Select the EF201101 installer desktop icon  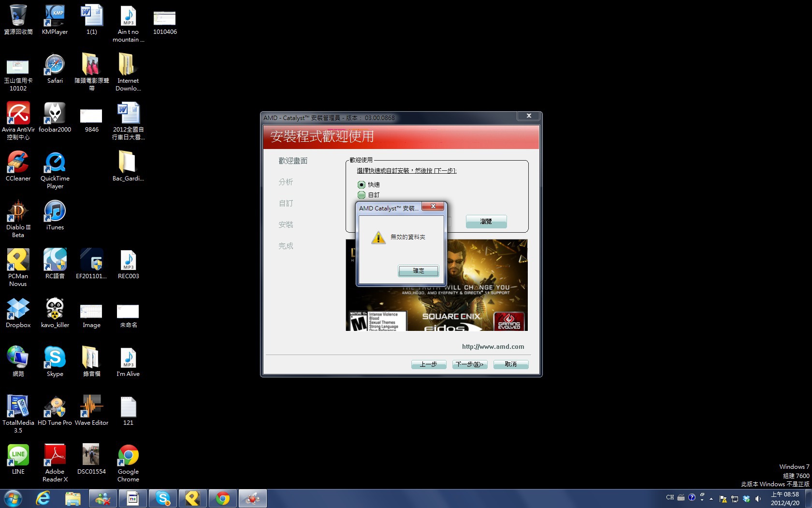tap(92, 264)
